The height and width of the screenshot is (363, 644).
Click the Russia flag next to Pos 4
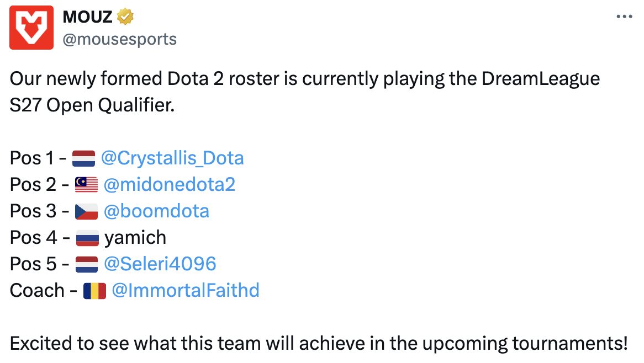click(x=87, y=238)
